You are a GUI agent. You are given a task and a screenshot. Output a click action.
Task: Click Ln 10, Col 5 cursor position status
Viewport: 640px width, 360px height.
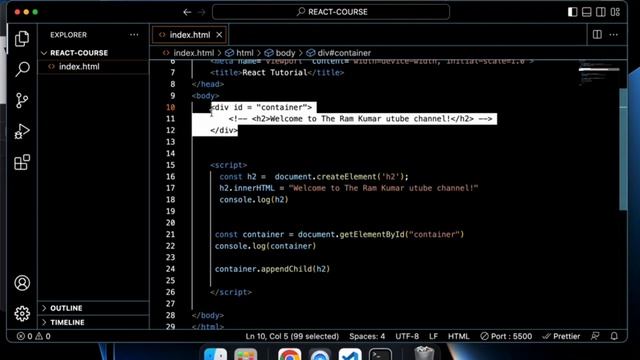point(292,336)
